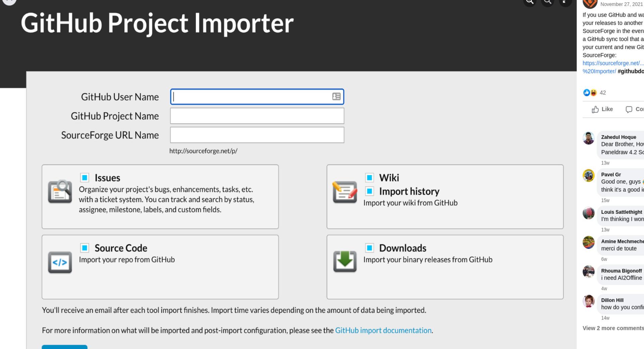Click the Issues section title

tap(107, 178)
